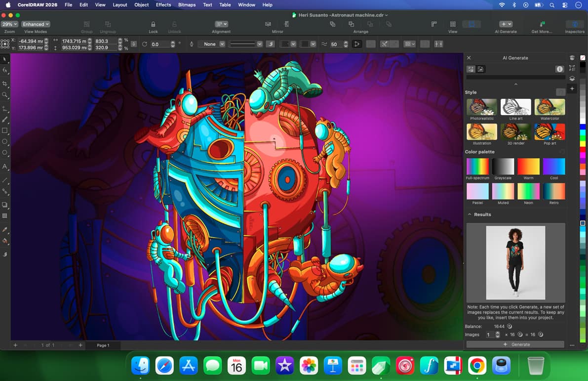This screenshot has width=588, height=381.
Task: Click the info icon in AI Generate panel
Action: pos(559,69)
